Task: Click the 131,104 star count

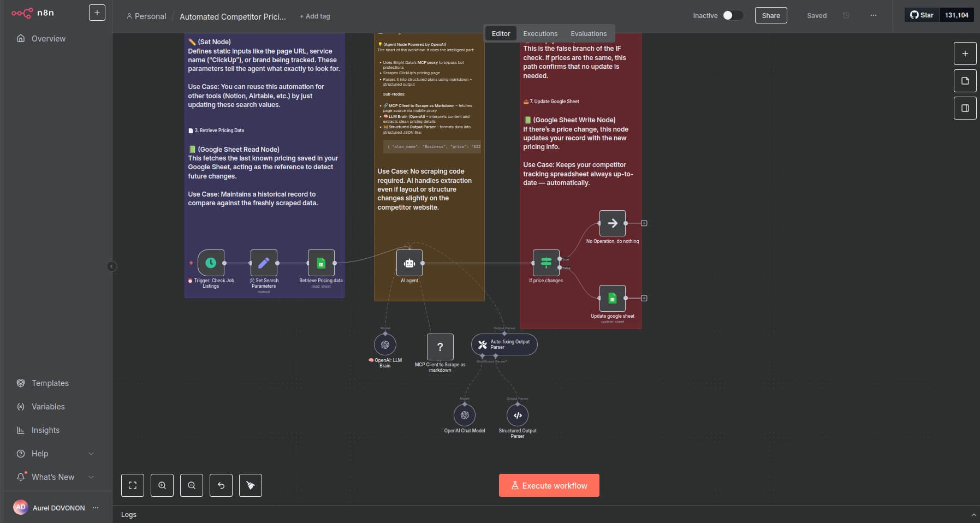Action: click(x=957, y=15)
